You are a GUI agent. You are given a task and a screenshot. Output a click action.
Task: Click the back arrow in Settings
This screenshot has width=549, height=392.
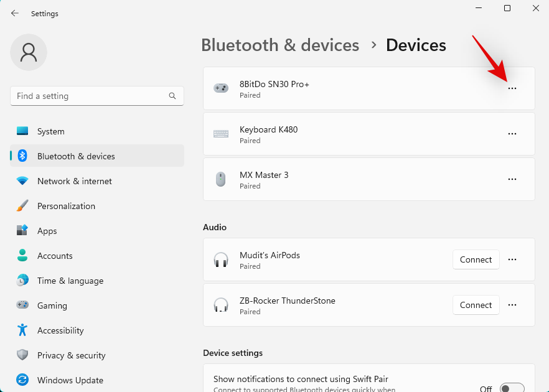pyautogui.click(x=15, y=13)
